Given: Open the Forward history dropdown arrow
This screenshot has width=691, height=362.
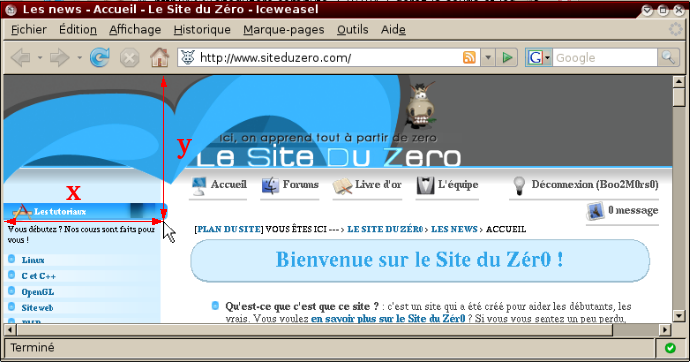Looking at the screenshot, I should 79,58.
